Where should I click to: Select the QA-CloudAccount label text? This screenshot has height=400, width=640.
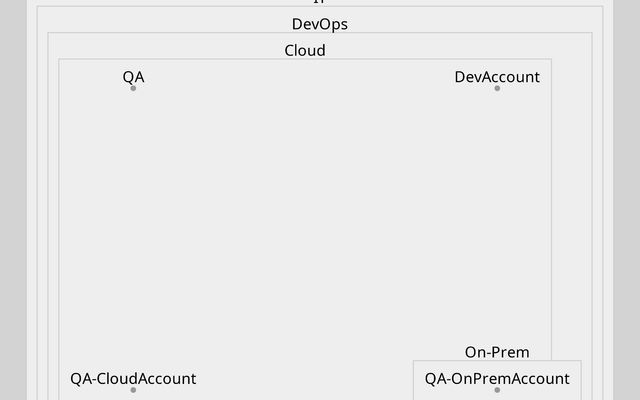tap(133, 378)
